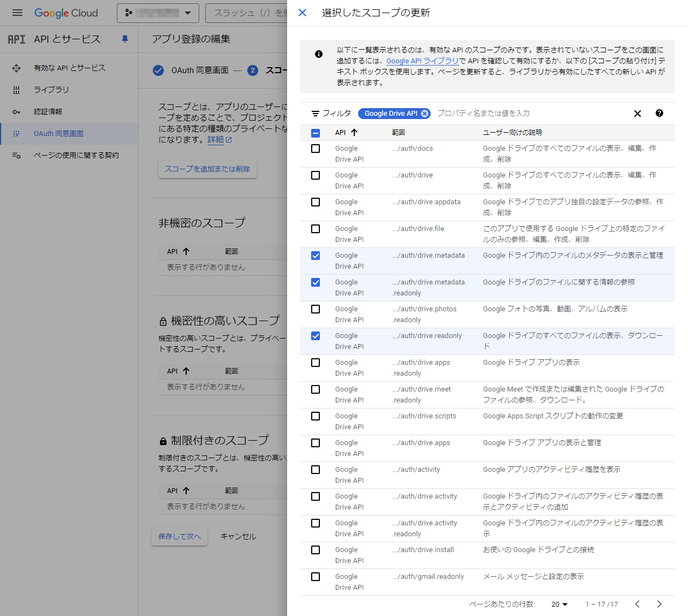This screenshot has height=616, width=690.
Task: Open the OAuth 同意画面 sidebar item
Action: (69, 133)
